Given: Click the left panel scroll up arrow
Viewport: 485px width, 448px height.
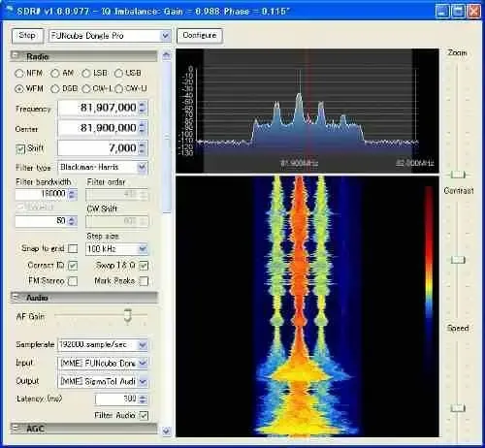Looking at the screenshot, I should pyautogui.click(x=166, y=55).
